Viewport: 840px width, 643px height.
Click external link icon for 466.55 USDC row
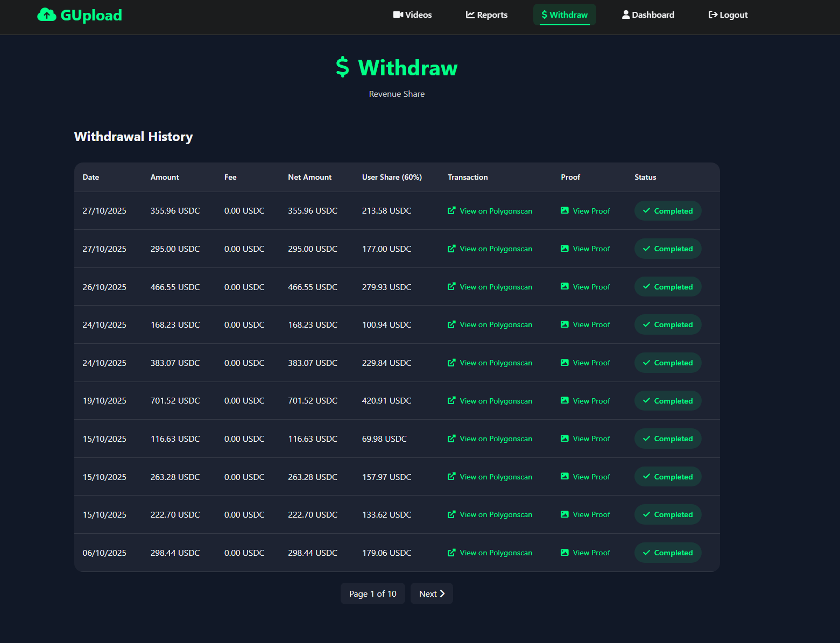(x=451, y=287)
